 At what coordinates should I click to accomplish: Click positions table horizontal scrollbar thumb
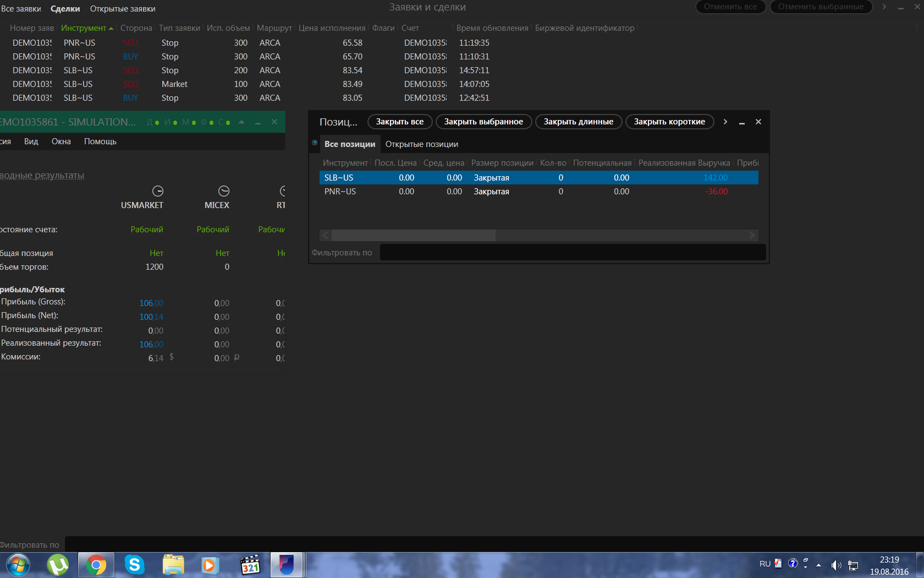tap(413, 235)
